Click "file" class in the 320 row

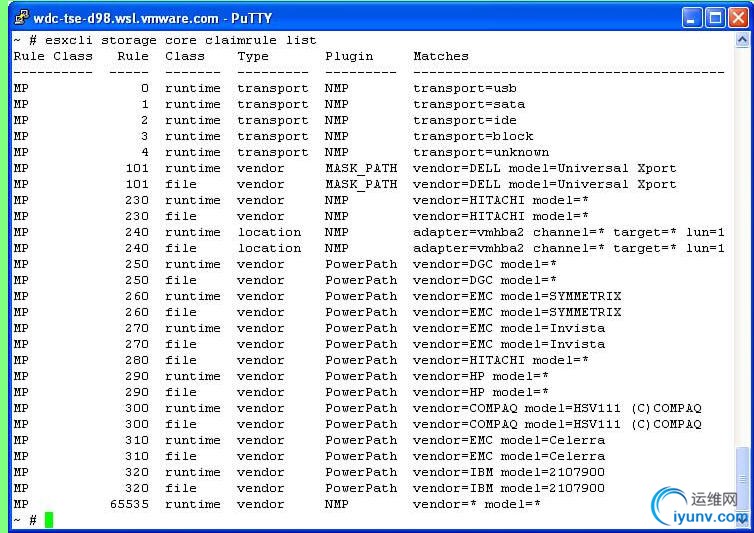click(181, 488)
